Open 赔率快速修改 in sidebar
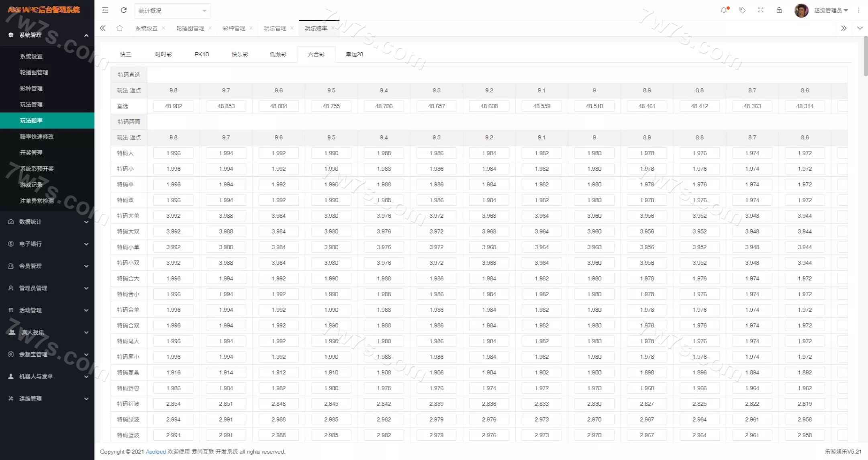868x460 pixels. click(x=37, y=137)
